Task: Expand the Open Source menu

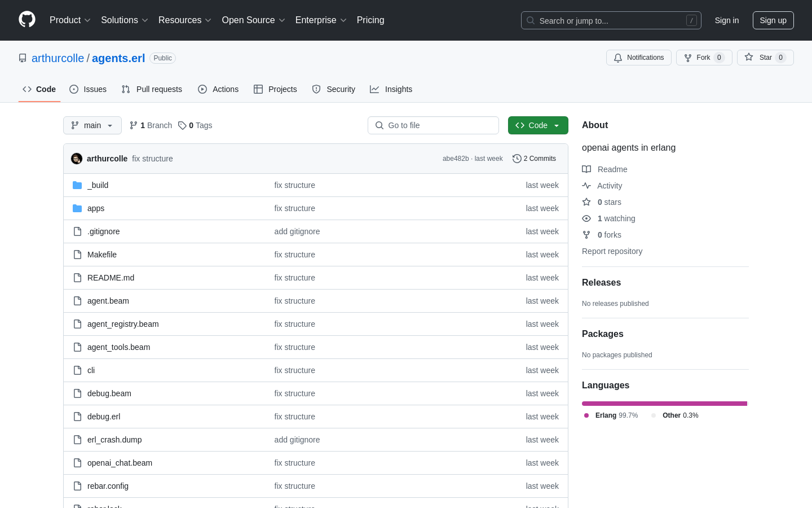Action: (254, 20)
